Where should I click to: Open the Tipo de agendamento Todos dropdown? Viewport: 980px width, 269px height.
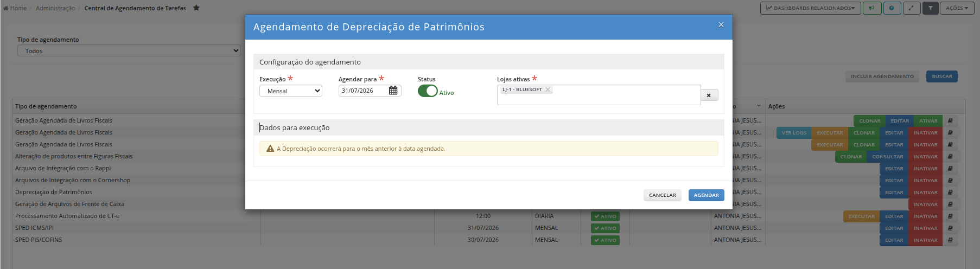tap(129, 50)
